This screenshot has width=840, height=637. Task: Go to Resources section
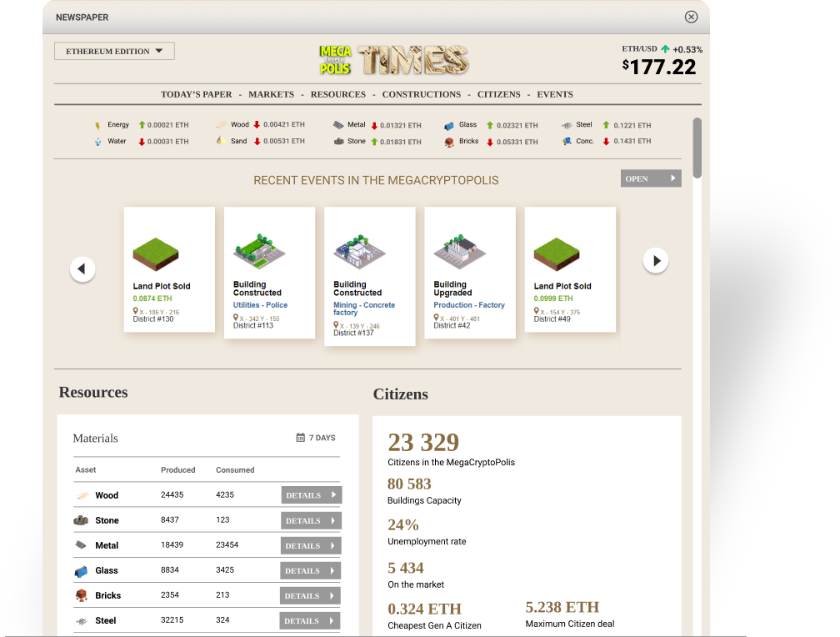[338, 94]
